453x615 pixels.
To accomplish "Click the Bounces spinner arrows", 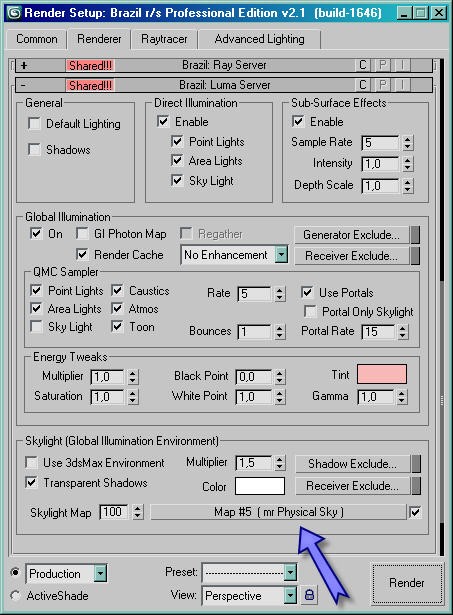I will point(279,332).
